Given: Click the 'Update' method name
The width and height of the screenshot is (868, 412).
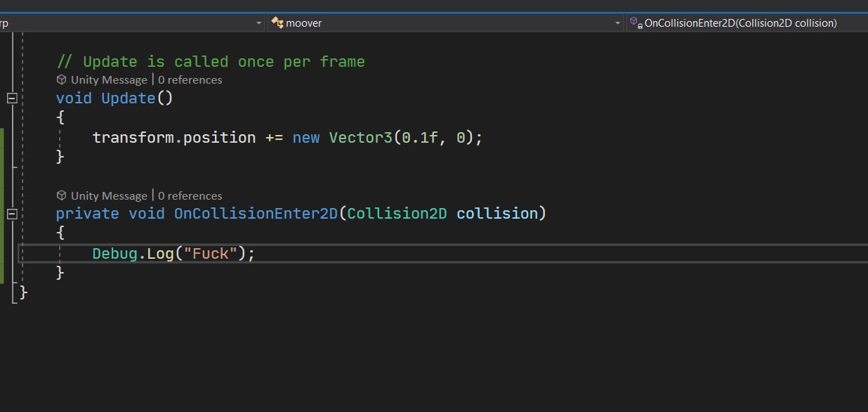Looking at the screenshot, I should click(129, 98).
